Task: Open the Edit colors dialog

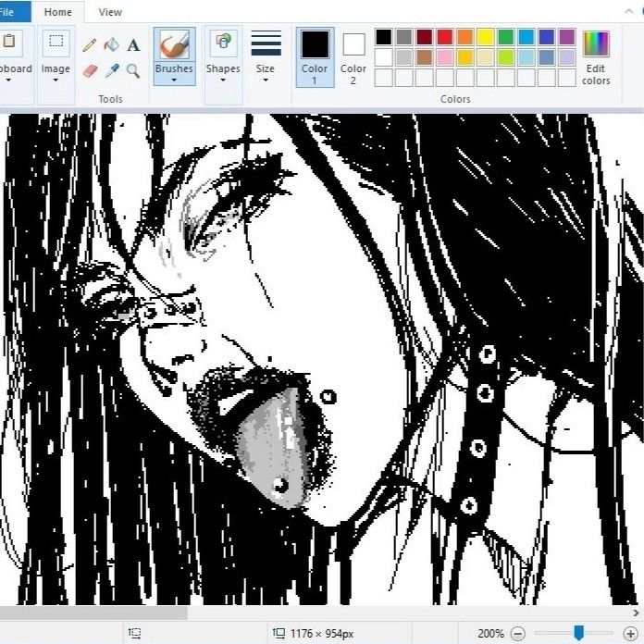Action: coord(596,57)
